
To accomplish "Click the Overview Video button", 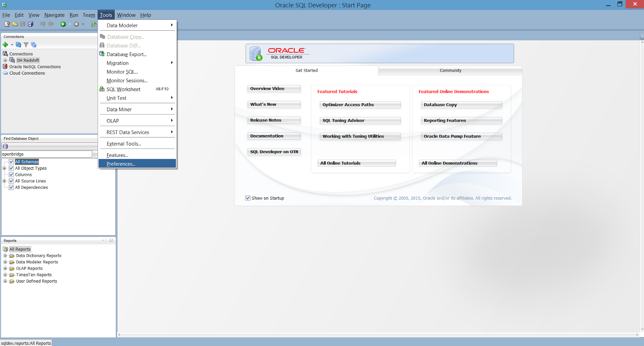I will (x=274, y=89).
